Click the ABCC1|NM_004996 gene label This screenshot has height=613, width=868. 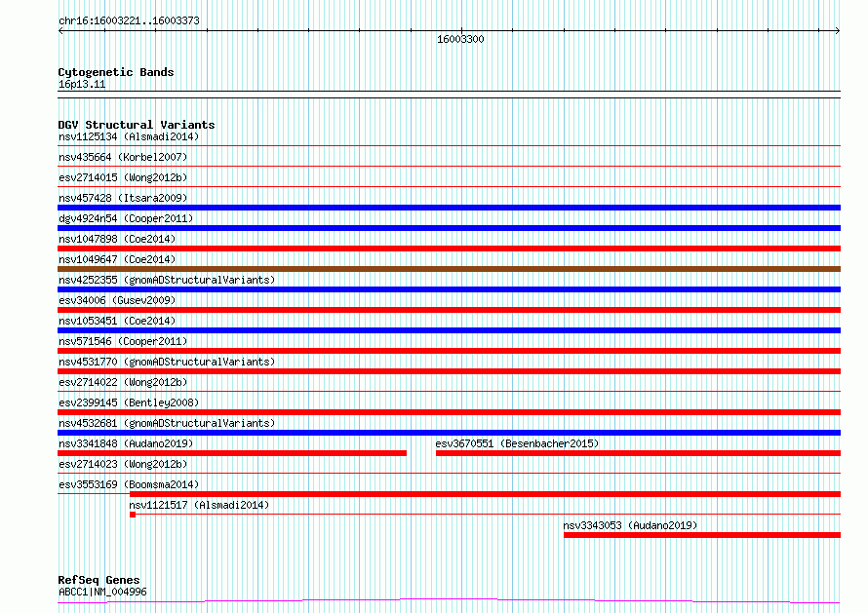102,592
